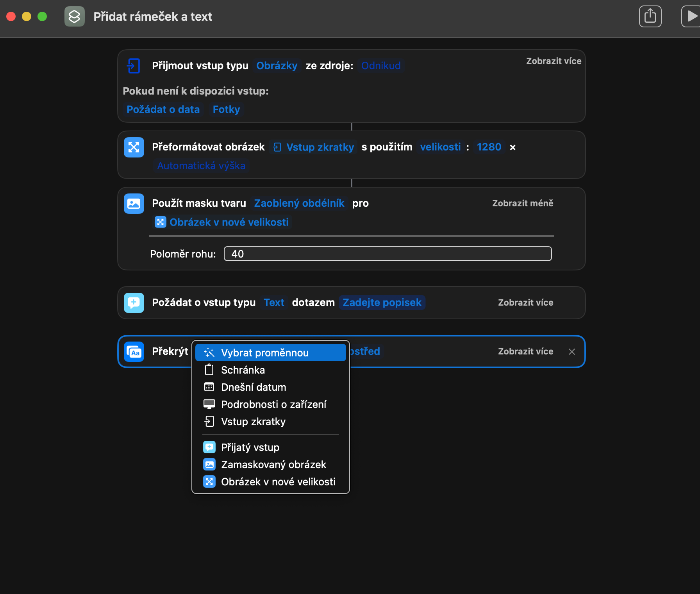The width and height of the screenshot is (700, 594).
Task: Click the Share shortcut icon
Action: (x=650, y=16)
